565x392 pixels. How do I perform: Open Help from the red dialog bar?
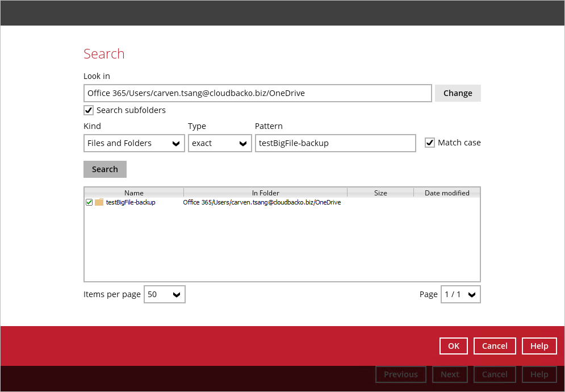click(x=539, y=346)
